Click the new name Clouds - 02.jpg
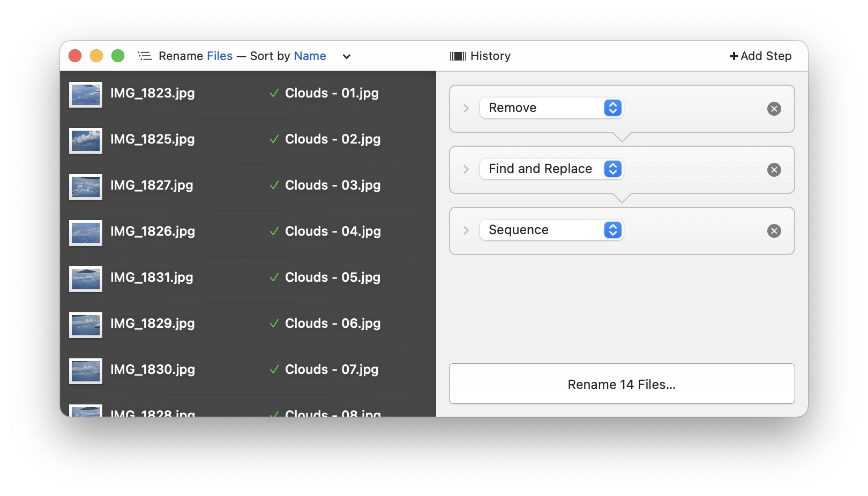The width and height of the screenshot is (868, 496). (333, 139)
